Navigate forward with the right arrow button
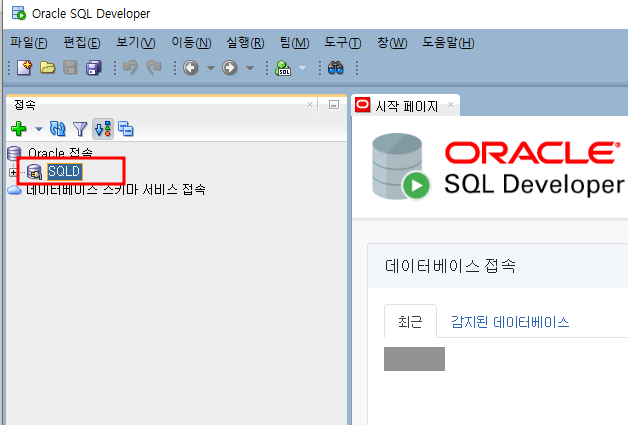The image size is (628, 425). pyautogui.click(x=229, y=67)
